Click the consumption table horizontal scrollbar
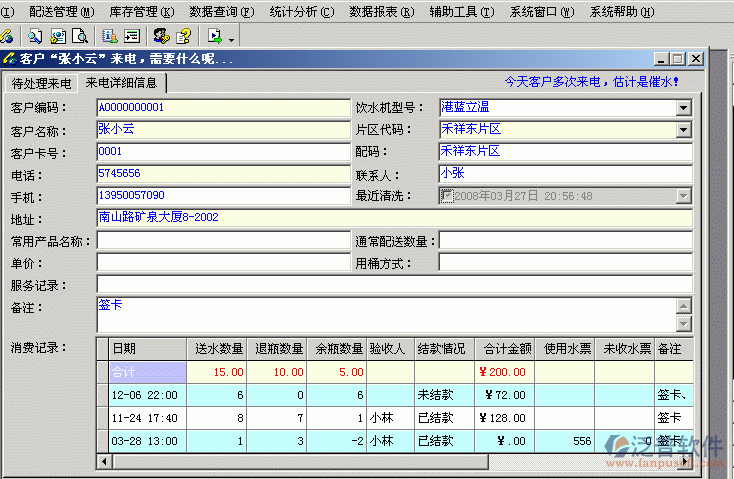This screenshot has width=734, height=479. coord(400,461)
